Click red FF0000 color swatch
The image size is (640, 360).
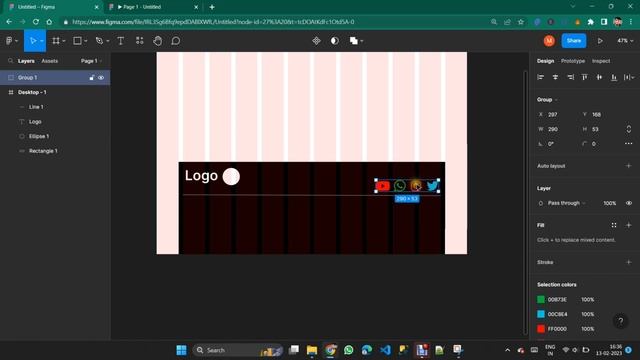point(541,329)
